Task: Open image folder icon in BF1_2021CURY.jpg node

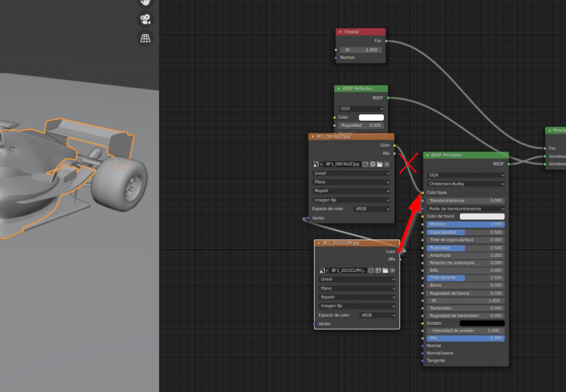Action: [386, 270]
